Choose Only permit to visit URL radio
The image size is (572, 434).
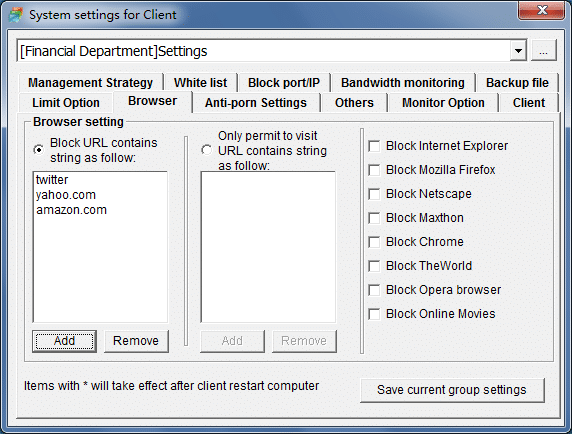coord(206,150)
